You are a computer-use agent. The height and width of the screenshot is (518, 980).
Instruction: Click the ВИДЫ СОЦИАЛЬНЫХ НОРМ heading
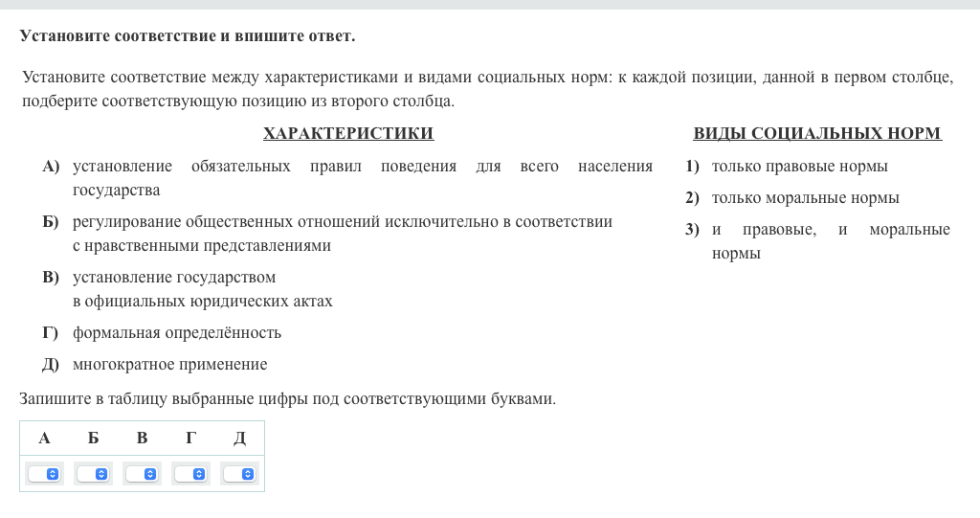tap(816, 134)
